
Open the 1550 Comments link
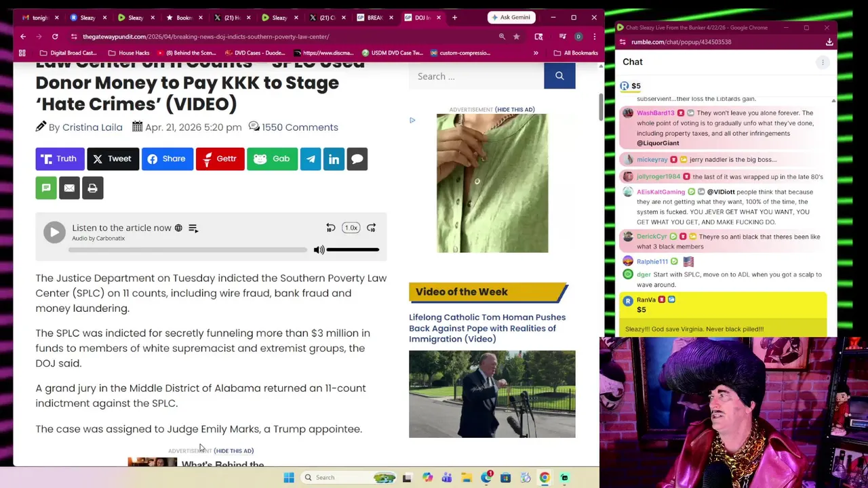[300, 127]
